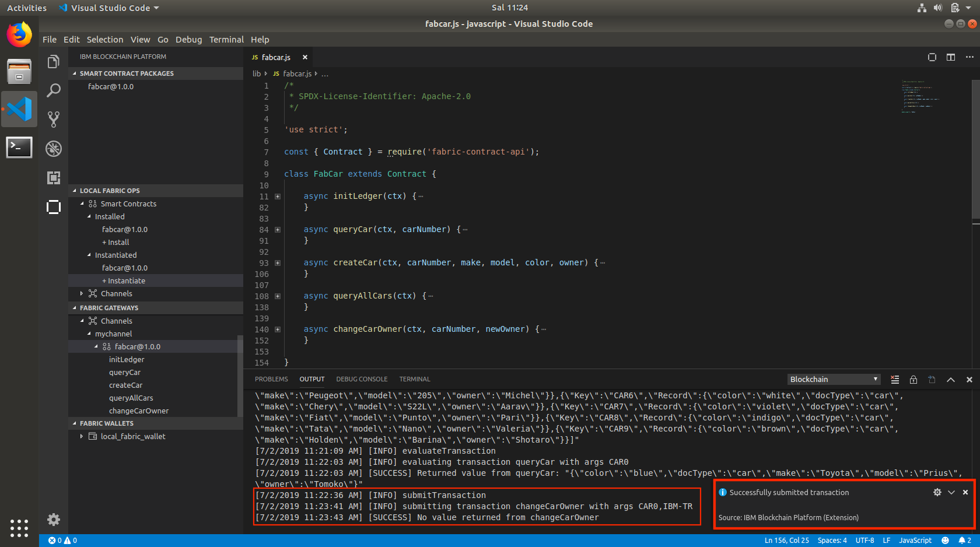
Task: Click the editor minimap preview
Action: click(921, 96)
